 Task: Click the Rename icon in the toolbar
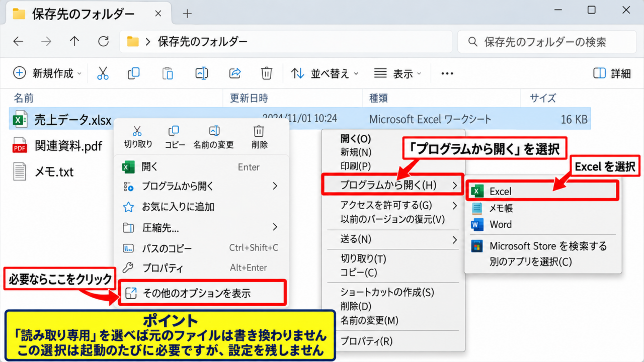(201, 73)
